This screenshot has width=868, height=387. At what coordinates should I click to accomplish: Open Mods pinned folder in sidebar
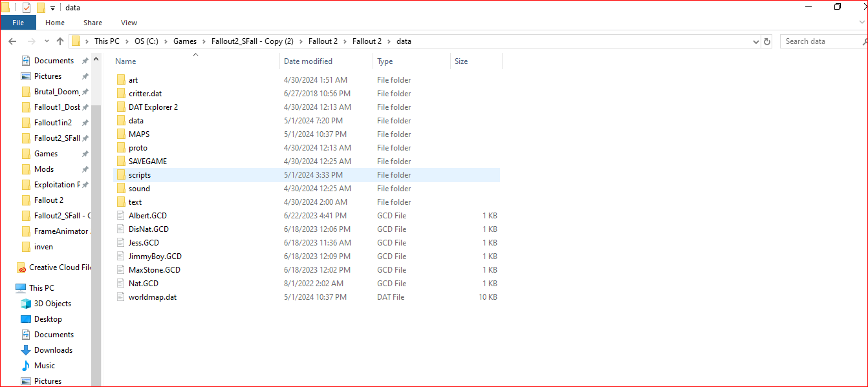point(44,169)
